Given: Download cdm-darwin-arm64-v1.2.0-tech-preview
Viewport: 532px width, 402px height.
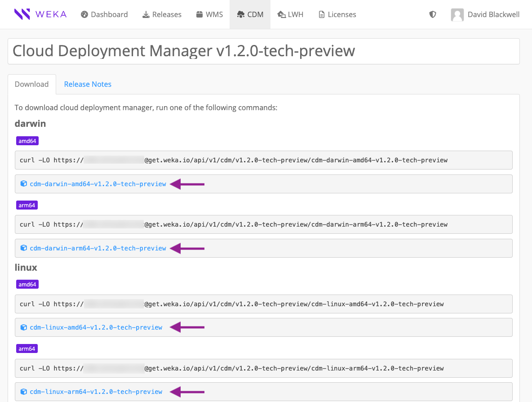Looking at the screenshot, I should point(98,248).
